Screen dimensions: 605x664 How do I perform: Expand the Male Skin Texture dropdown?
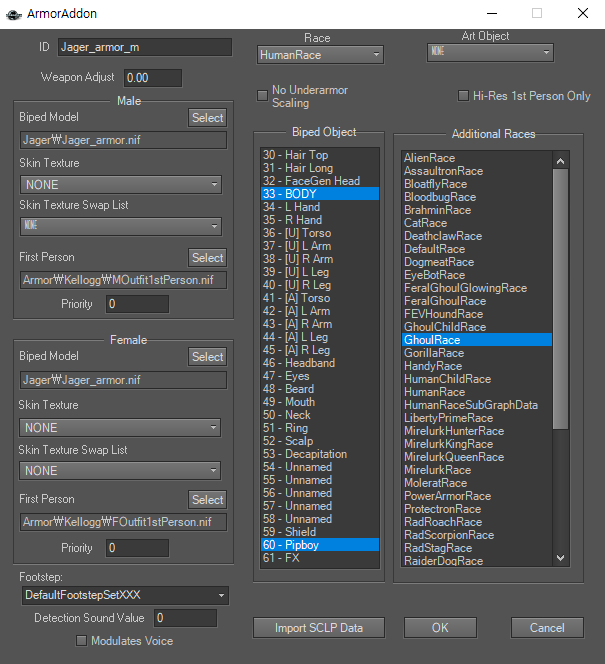(x=121, y=185)
